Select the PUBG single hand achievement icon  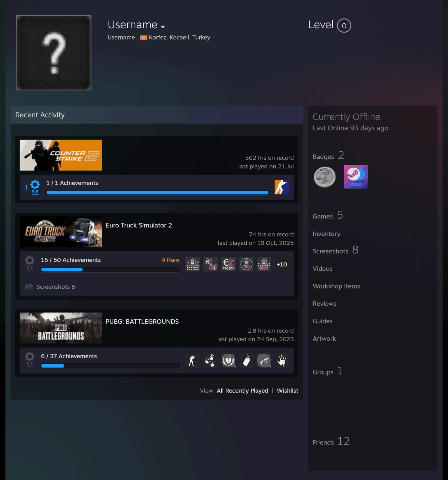(282, 360)
